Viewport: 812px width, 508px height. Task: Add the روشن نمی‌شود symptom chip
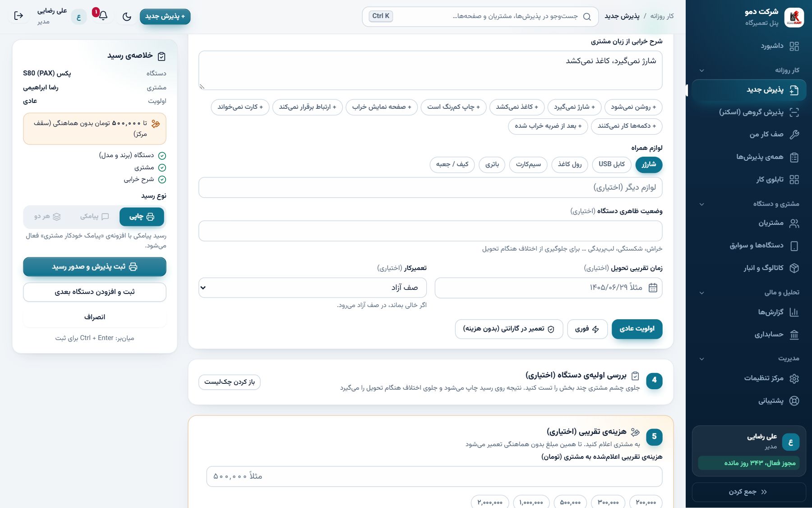click(x=633, y=107)
